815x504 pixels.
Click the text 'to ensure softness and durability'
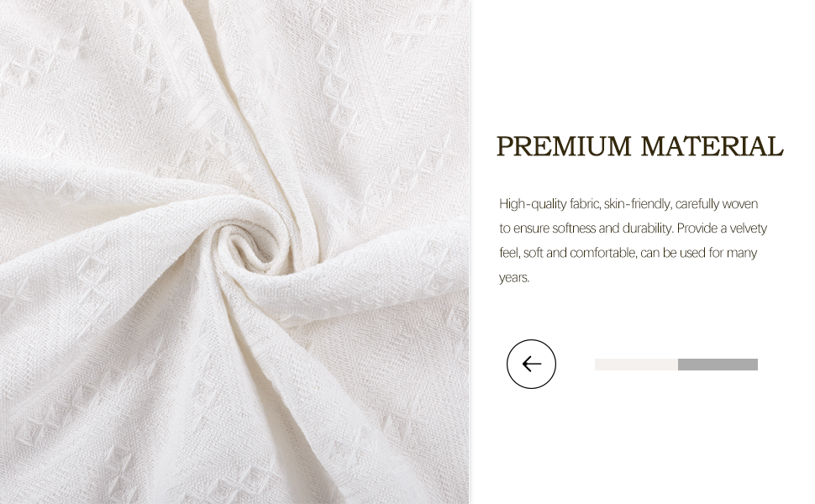click(x=586, y=228)
